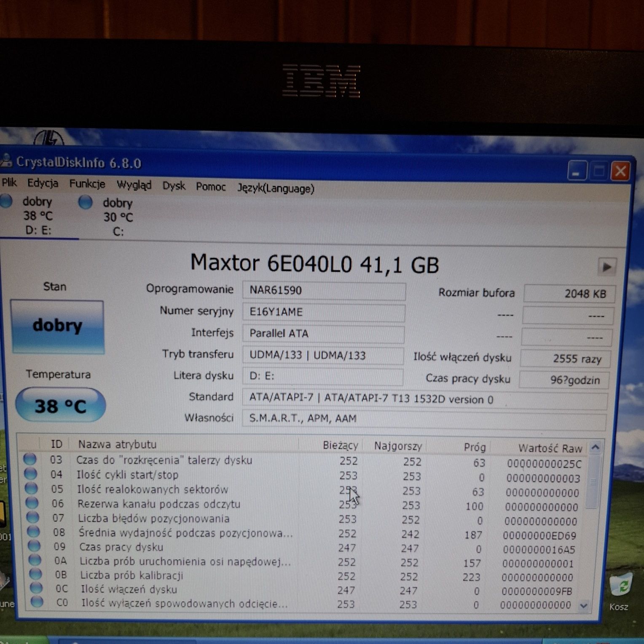644x644 pixels.
Task: Open the Wygląd menu
Action: pos(134,185)
